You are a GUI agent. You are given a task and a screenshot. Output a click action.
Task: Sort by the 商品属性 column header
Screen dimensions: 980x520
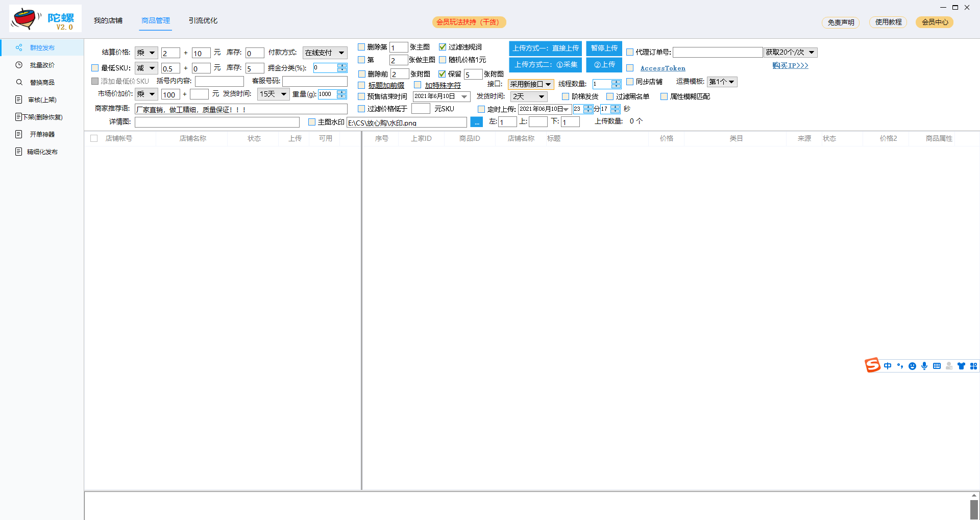(939, 138)
